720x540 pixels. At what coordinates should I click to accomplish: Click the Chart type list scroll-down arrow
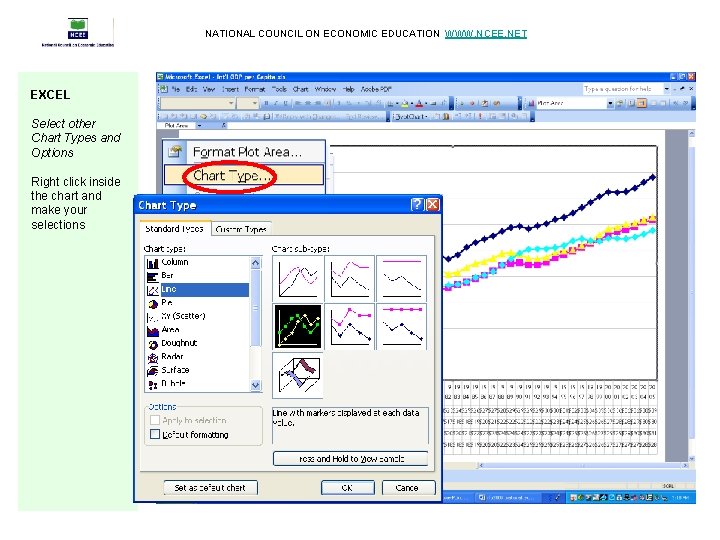pos(256,385)
